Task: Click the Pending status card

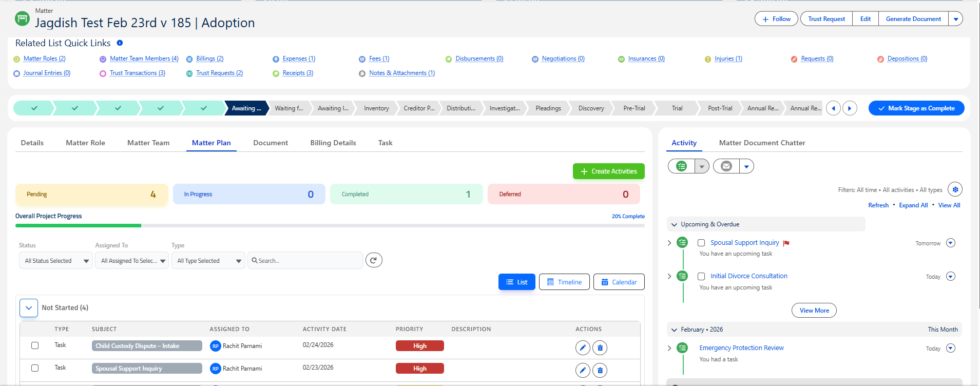Action: click(x=92, y=194)
